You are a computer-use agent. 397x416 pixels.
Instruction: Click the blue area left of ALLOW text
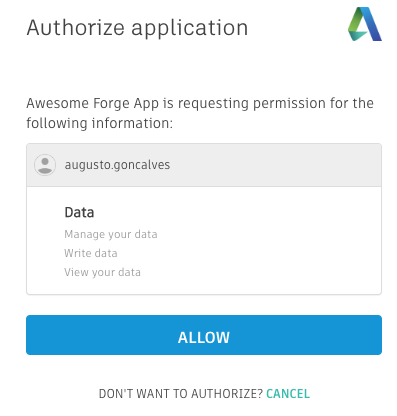click(100, 335)
